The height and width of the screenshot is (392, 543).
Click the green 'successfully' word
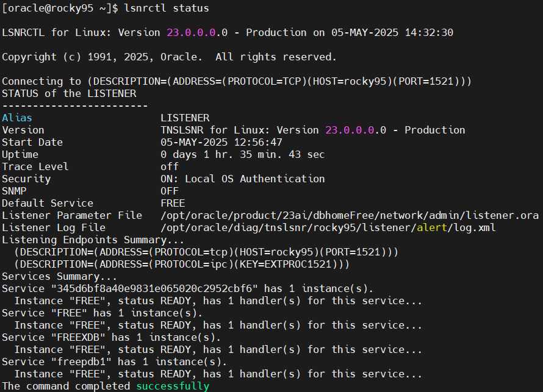click(173, 386)
